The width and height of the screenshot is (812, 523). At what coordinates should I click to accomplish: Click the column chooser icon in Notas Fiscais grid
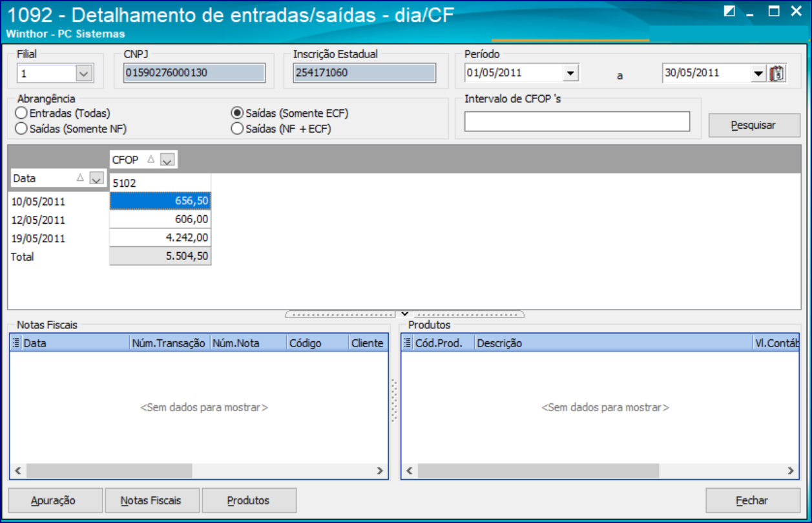(16, 343)
